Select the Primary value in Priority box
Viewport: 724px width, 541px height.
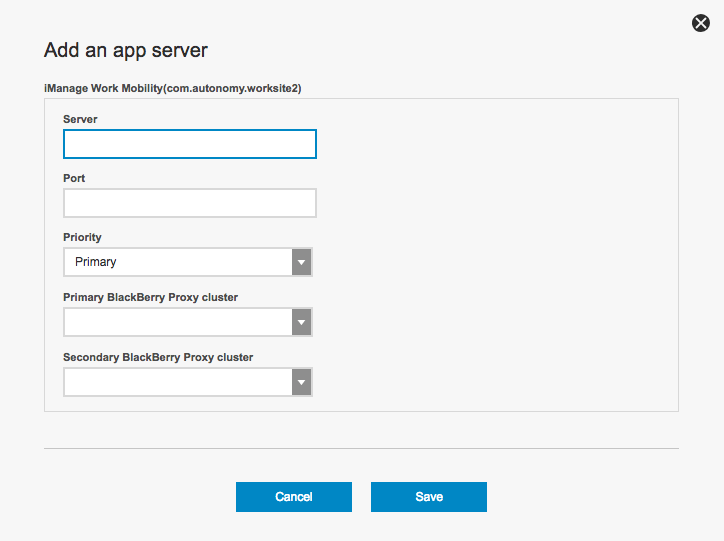[96, 262]
